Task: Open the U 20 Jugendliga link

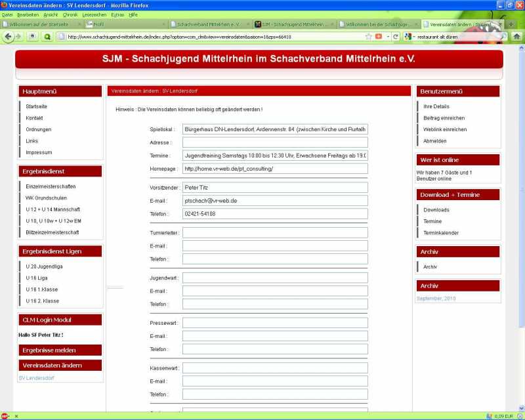Action: click(x=44, y=266)
